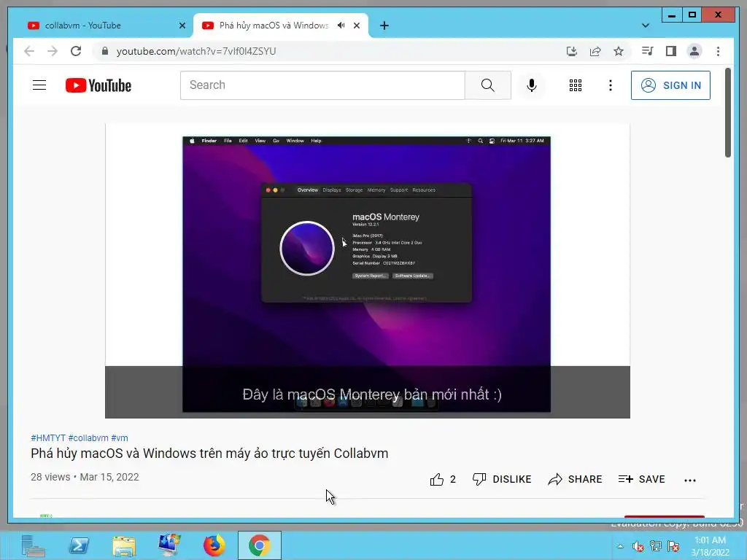Open the #vm hashtag link
Image resolution: width=747 pixels, height=560 pixels.
tap(120, 437)
